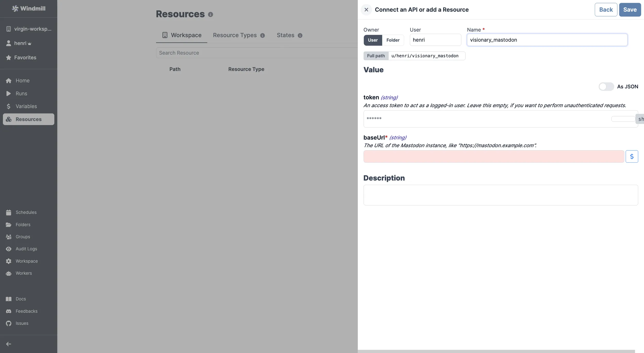Enable the As JSON toggle
The image size is (644, 353).
pos(606,86)
